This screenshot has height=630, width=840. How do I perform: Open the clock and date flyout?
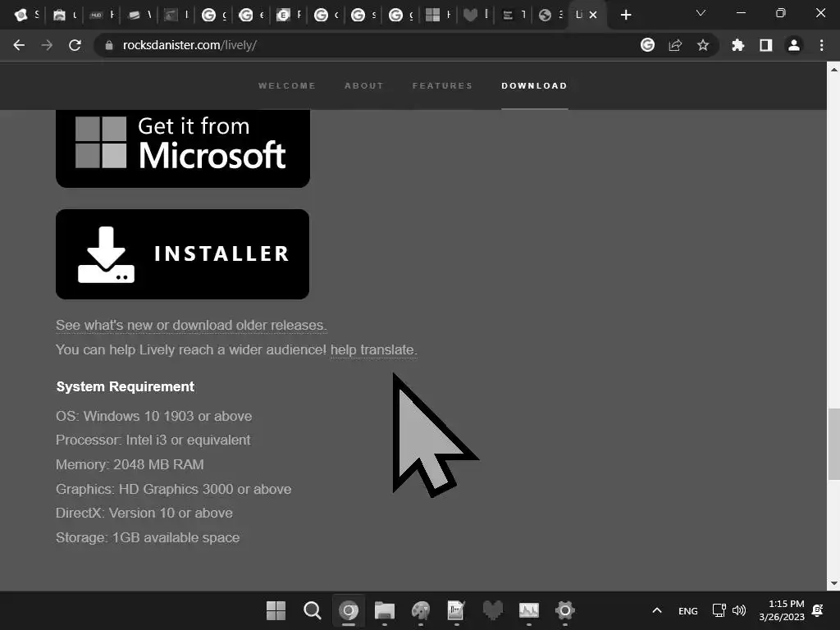[x=782, y=610]
